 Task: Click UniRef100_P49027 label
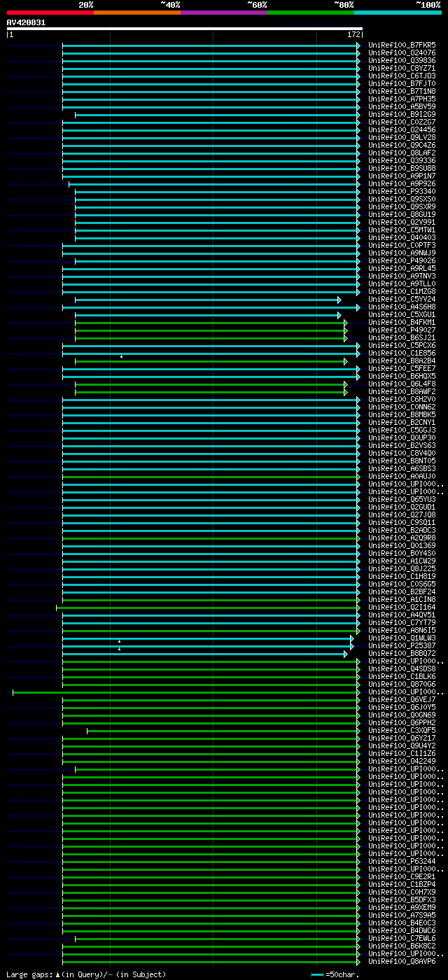pyautogui.click(x=402, y=330)
